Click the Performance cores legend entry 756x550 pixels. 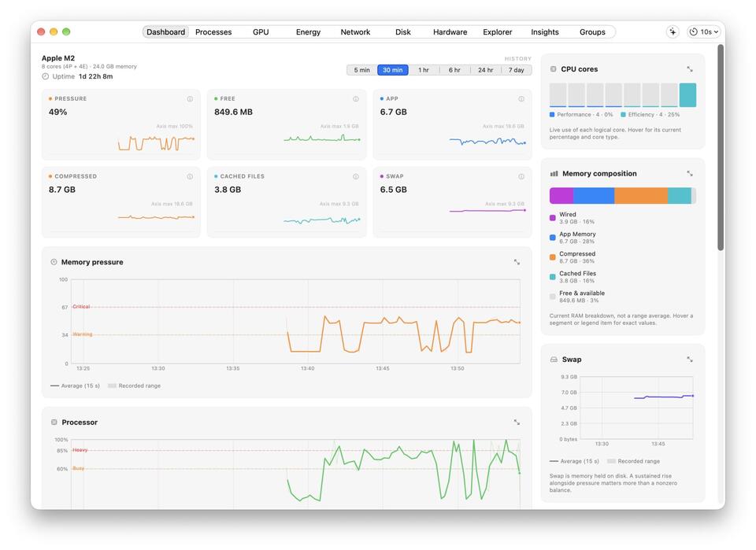tap(581, 115)
